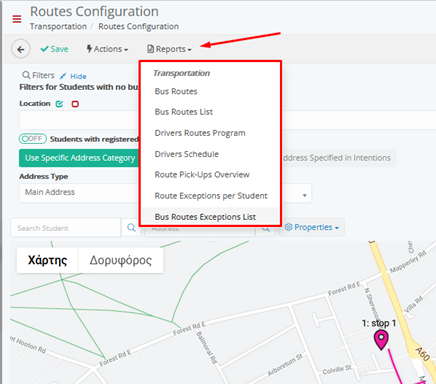The image size is (436, 384).
Task: Clear locations red square icon
Action: 75,104
